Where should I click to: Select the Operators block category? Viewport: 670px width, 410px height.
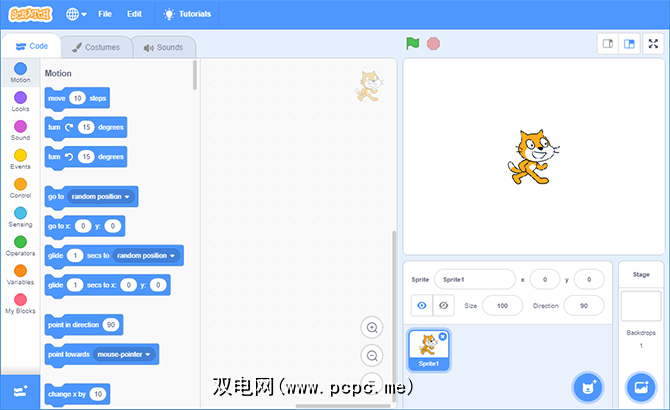coord(21,246)
